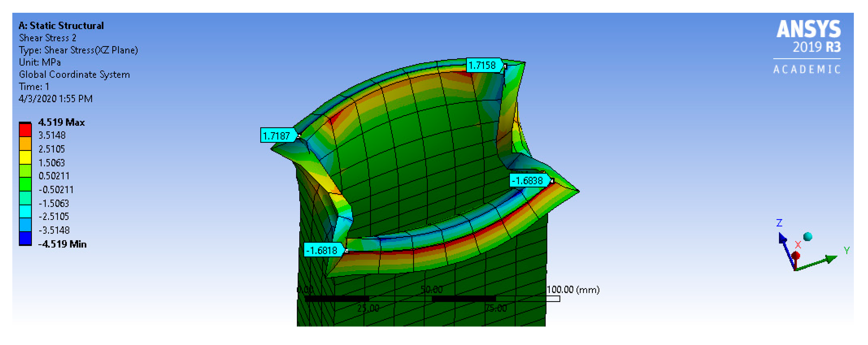Click the -4.519 Min legend value
Image resolution: width=868 pixels, height=345 pixels.
tap(62, 244)
